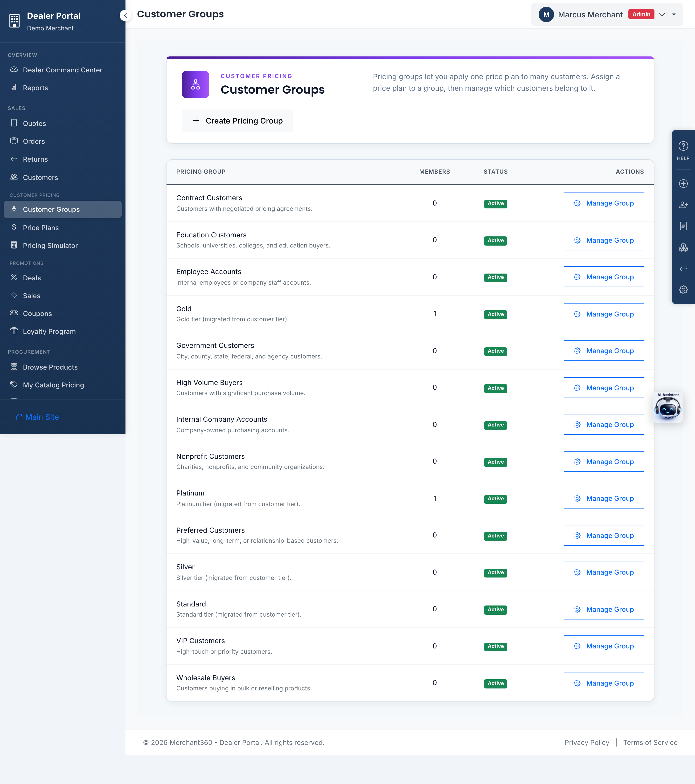Manage the Wholesale Buyers group
The height and width of the screenshot is (784, 695).
(x=604, y=683)
